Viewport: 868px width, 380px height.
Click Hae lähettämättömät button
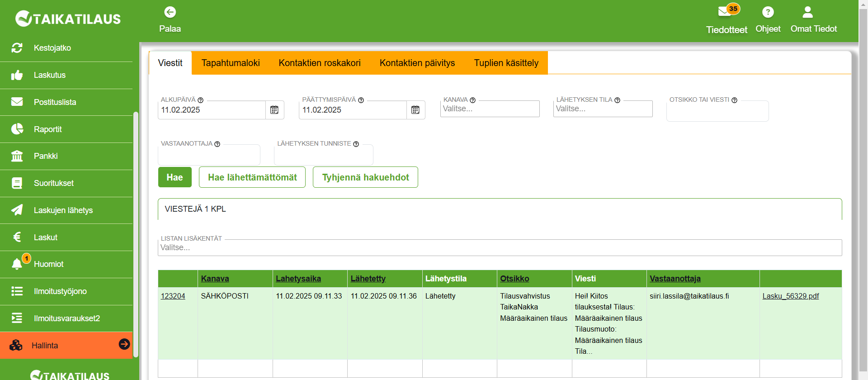tap(252, 177)
